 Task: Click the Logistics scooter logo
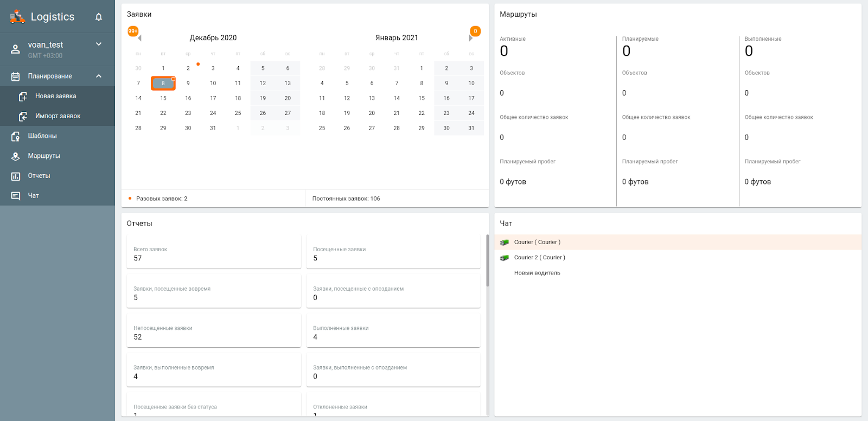tap(17, 17)
